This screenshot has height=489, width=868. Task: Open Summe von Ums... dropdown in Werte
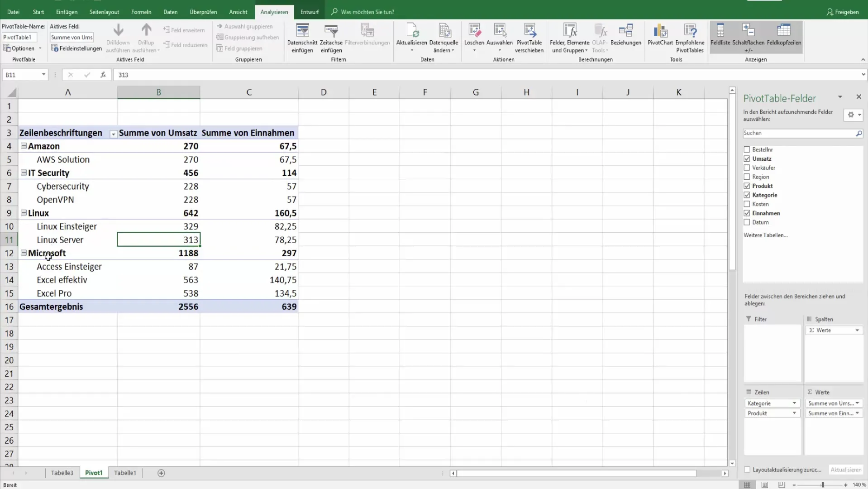tap(857, 403)
